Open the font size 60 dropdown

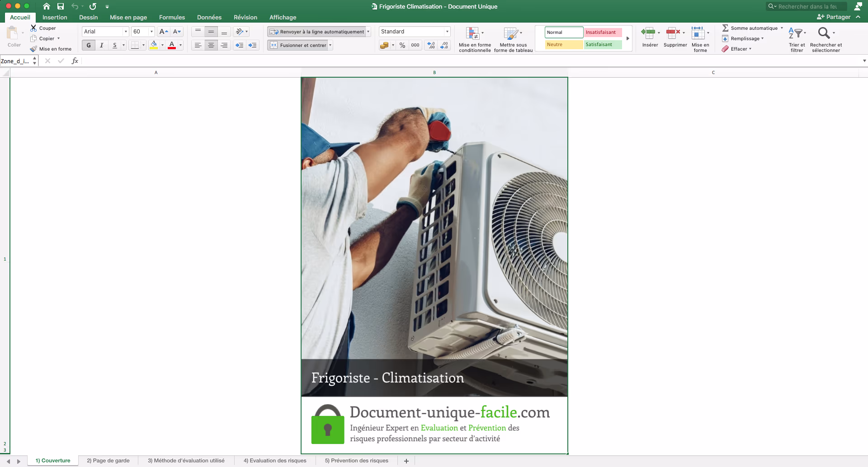point(151,32)
